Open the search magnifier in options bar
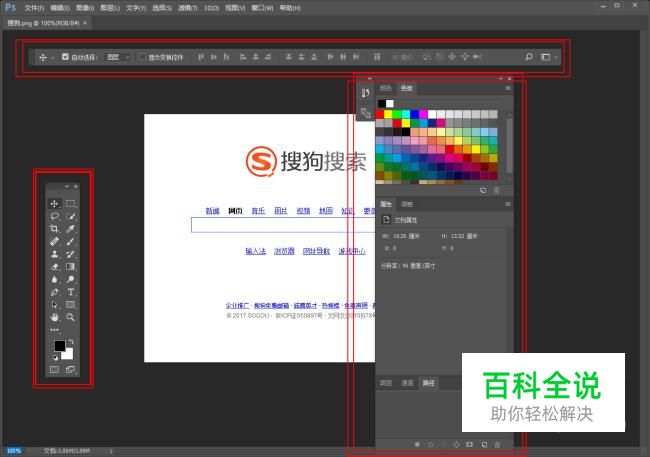This screenshot has width=650, height=457. (529, 57)
